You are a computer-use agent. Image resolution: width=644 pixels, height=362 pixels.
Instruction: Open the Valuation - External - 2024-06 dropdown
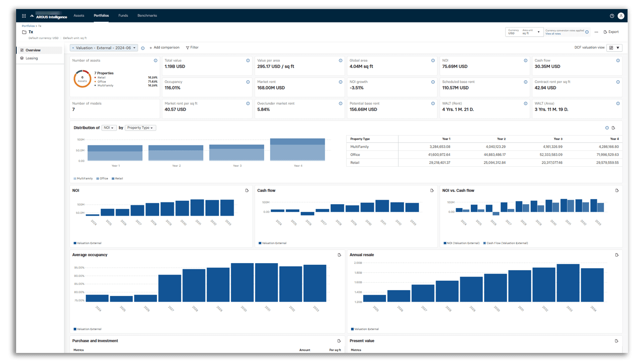103,48
